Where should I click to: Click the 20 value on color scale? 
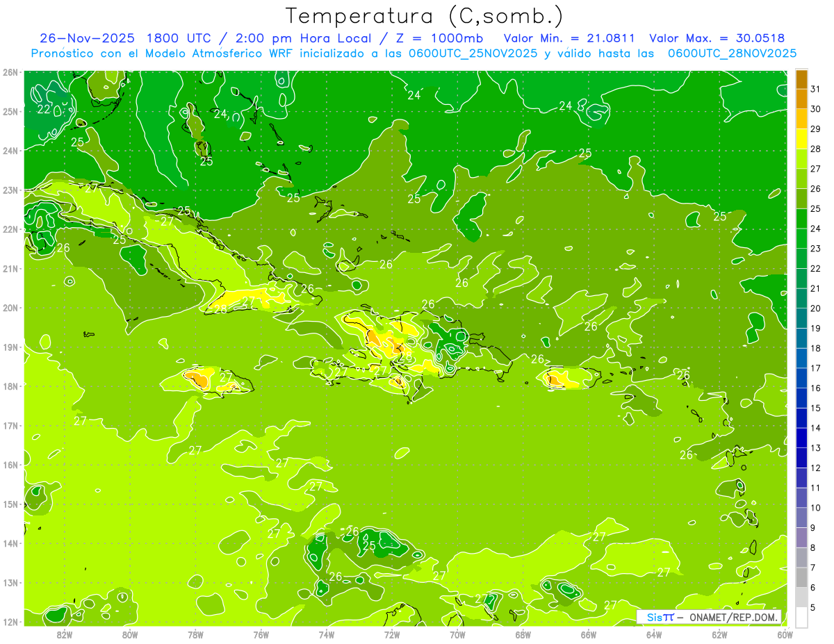click(815, 308)
